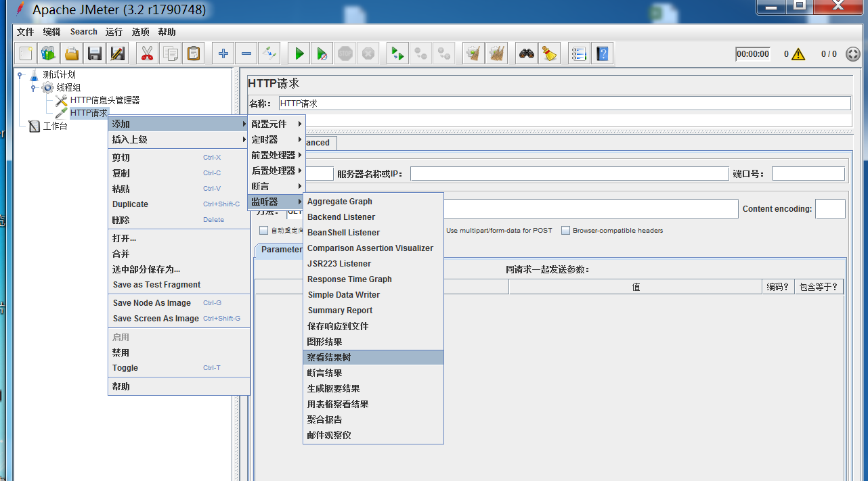The width and height of the screenshot is (868, 481).
Task: Select HTTP信息头管理器 in the tree
Action: coord(105,100)
